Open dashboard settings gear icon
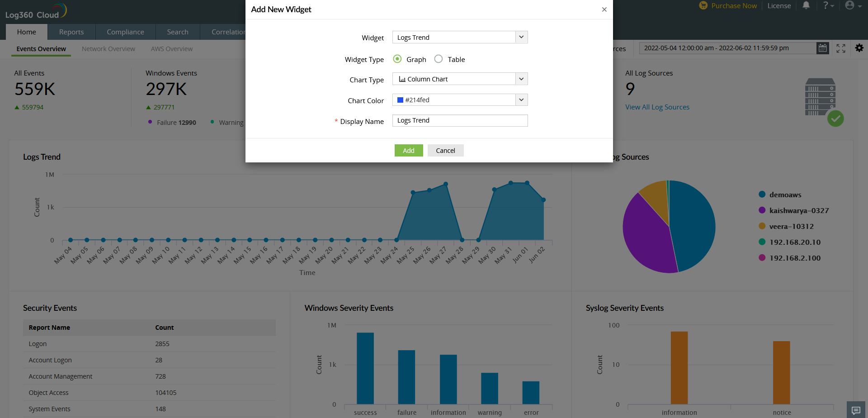The height and width of the screenshot is (418, 868). click(859, 48)
